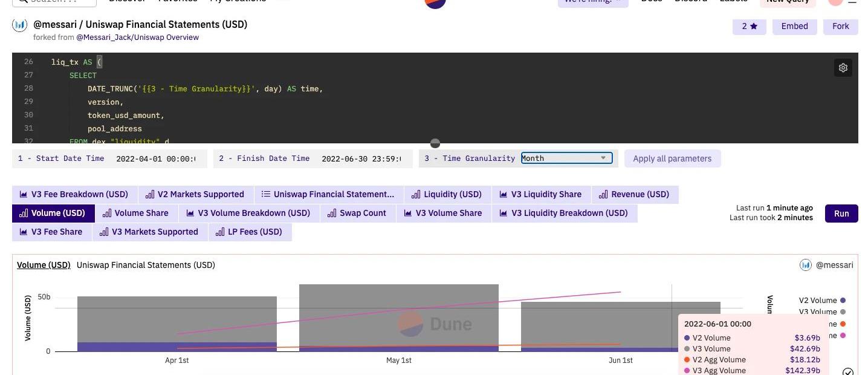Click the 'token_usd_amount,' code line
Viewport: 868px width, 375px height.
(x=126, y=116)
